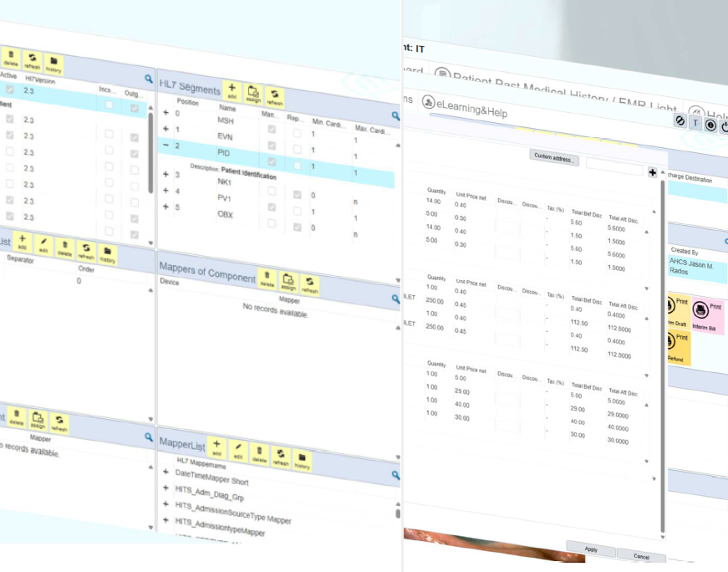This screenshot has height=572, width=728.
Task: Open history in MapperList toolbar
Action: point(302,460)
